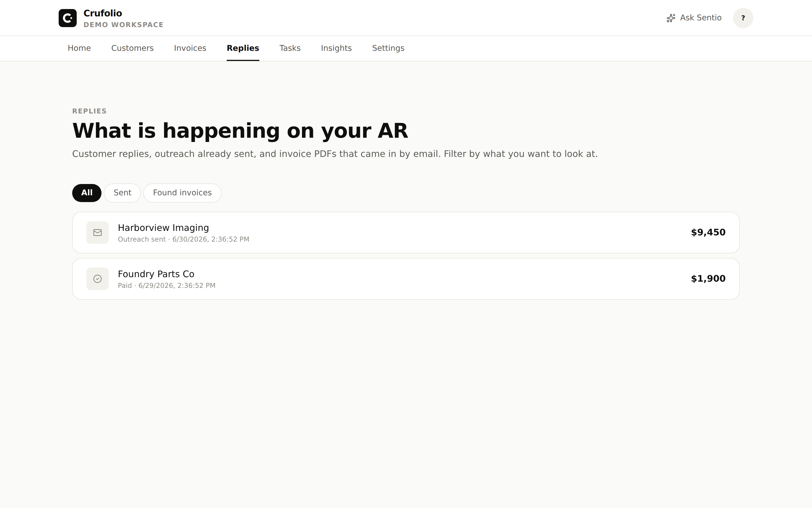
Task: Open the Tasks tab
Action: coord(290,48)
